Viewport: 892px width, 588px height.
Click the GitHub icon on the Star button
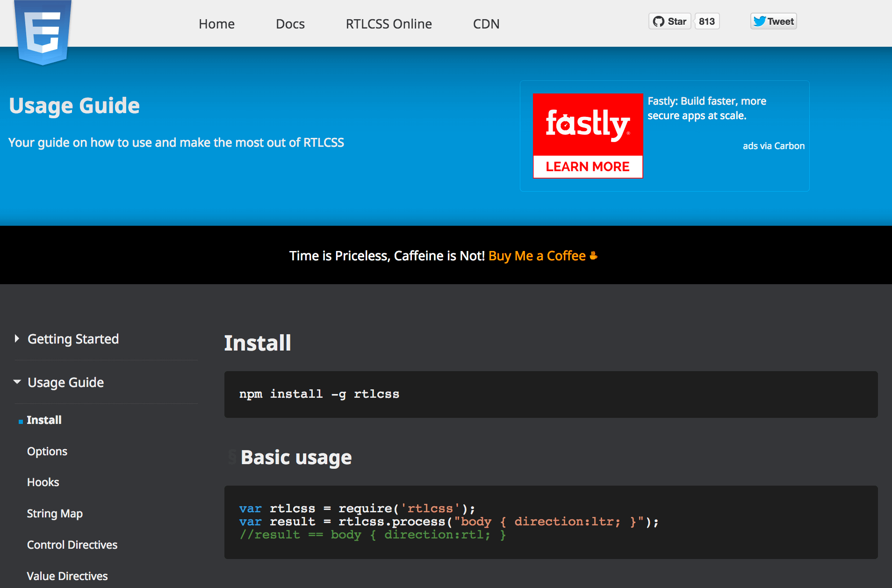[659, 21]
